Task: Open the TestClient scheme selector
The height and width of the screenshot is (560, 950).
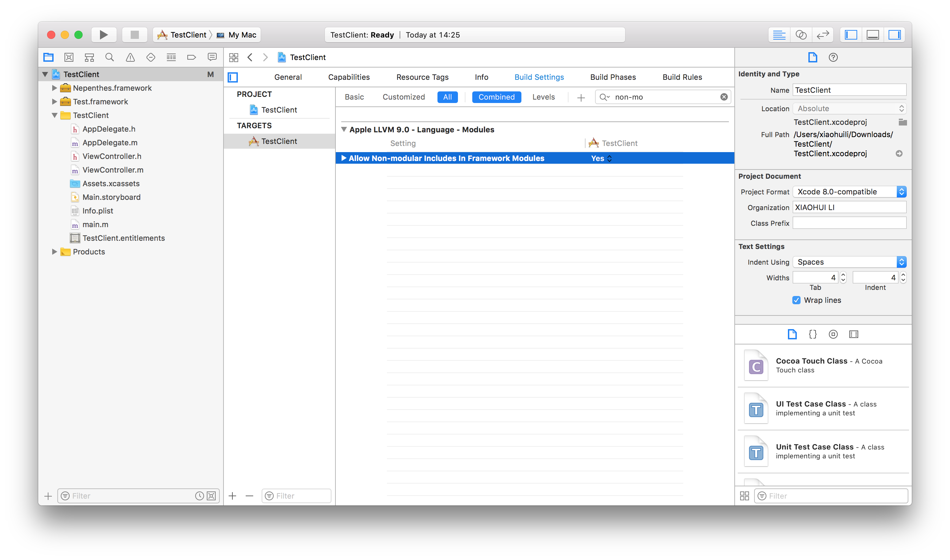Action: click(182, 35)
